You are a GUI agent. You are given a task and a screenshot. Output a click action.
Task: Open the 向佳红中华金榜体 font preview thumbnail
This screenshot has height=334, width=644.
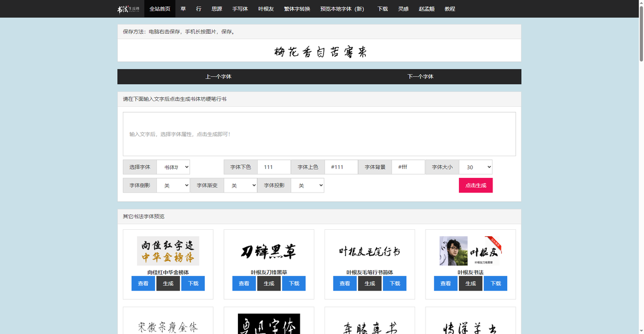pyautogui.click(x=168, y=251)
